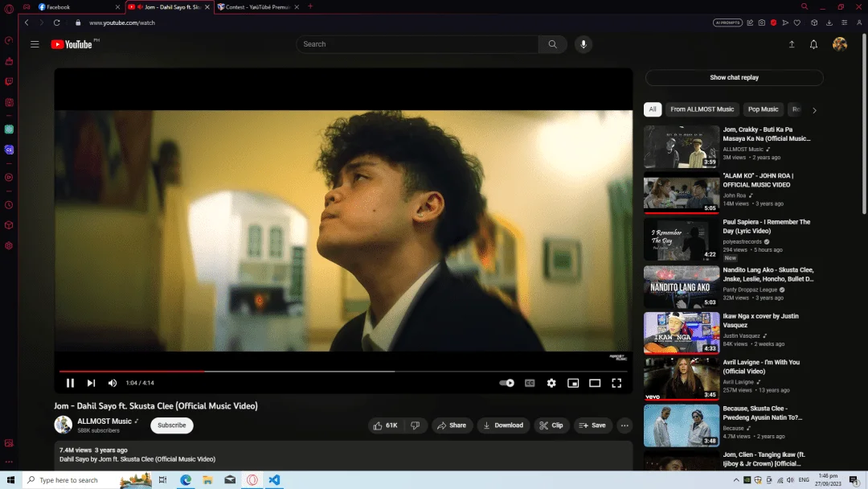This screenshot has height=489, width=868.
Task: Open Microsoft Edge from the taskbar
Action: click(186, 480)
